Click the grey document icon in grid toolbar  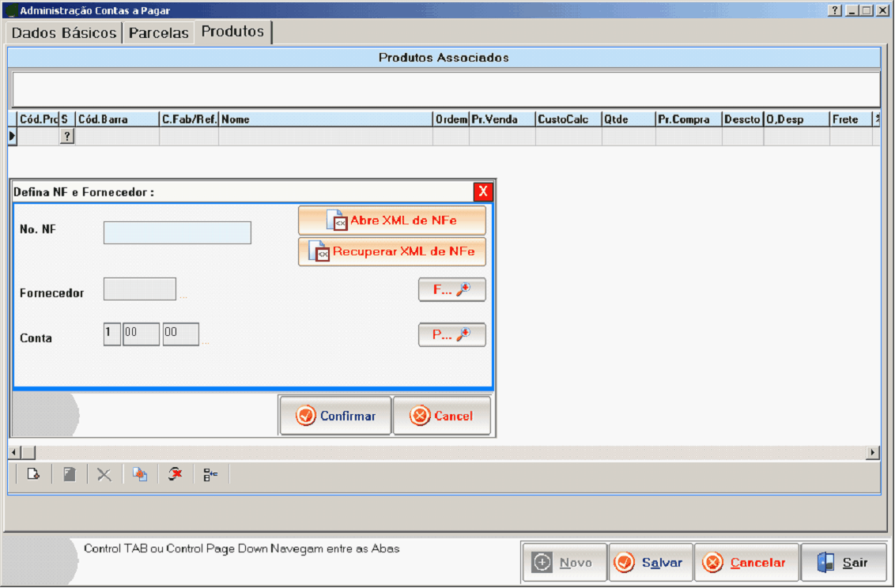point(70,475)
